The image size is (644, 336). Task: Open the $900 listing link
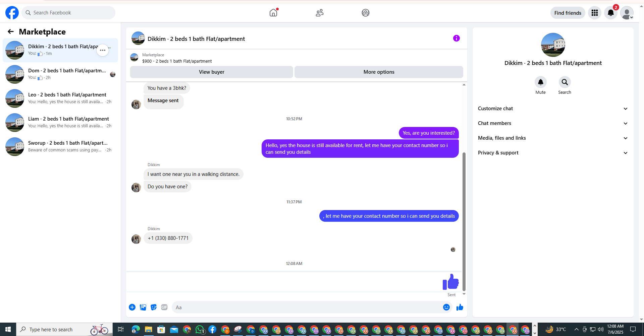click(177, 61)
